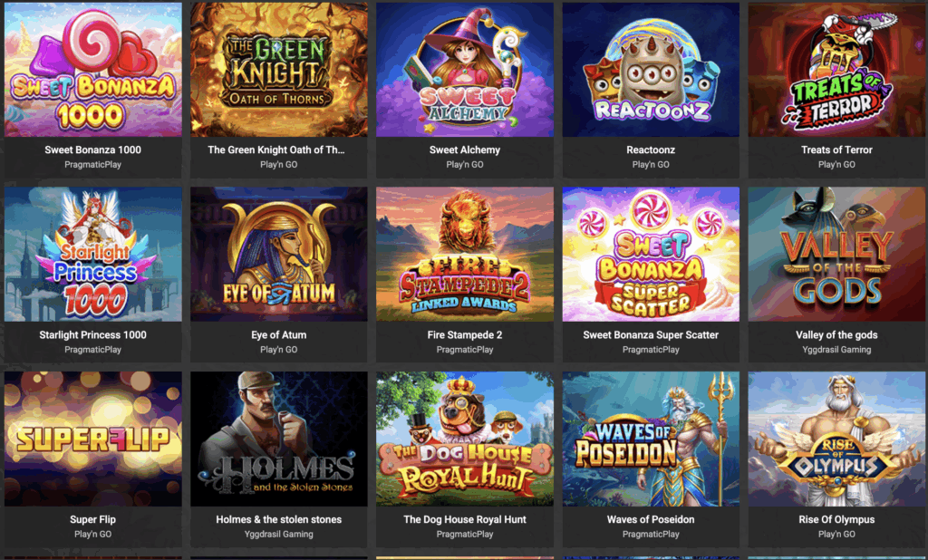Open Holmes and the Stolen Stones thumbnail
928x560 pixels.
coord(279,439)
